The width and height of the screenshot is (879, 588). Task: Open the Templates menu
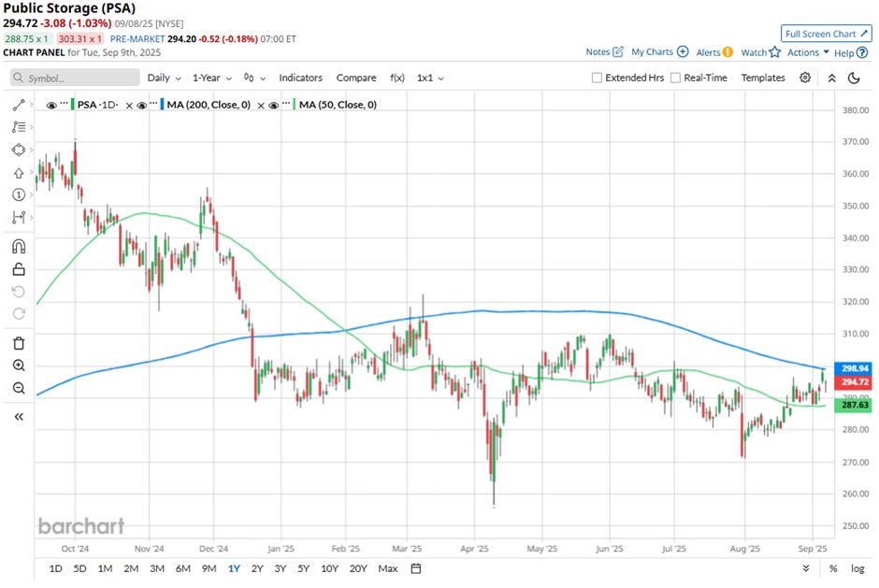coord(763,78)
